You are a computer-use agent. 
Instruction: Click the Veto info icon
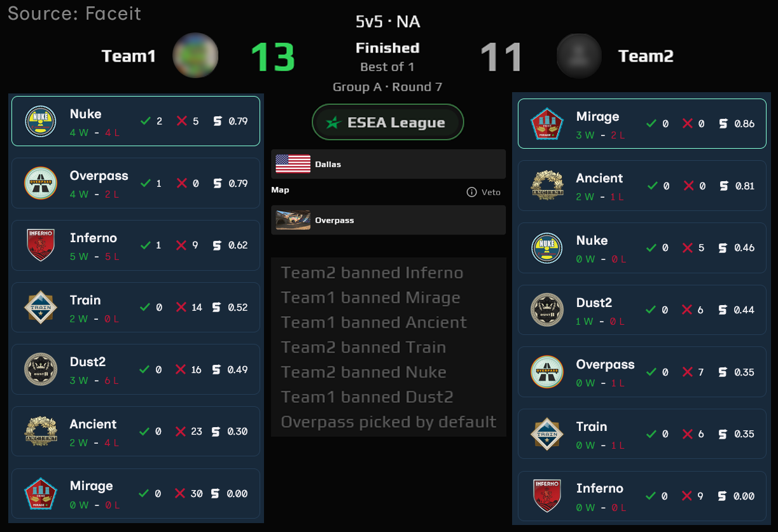471,192
